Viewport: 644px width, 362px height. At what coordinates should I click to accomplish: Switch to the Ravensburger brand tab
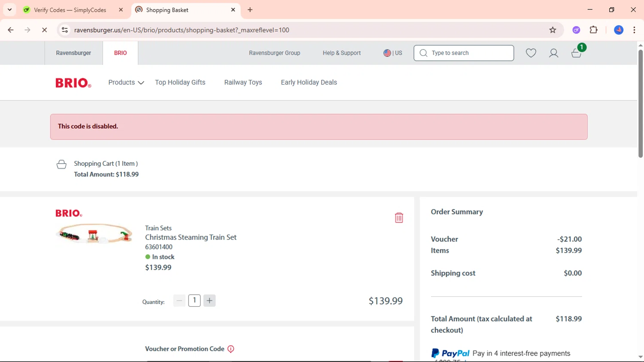(x=73, y=53)
